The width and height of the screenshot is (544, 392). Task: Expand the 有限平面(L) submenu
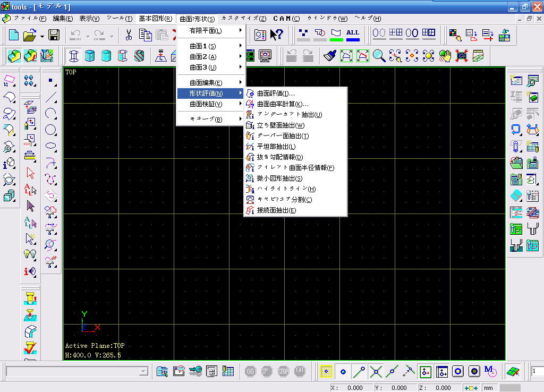click(x=211, y=30)
